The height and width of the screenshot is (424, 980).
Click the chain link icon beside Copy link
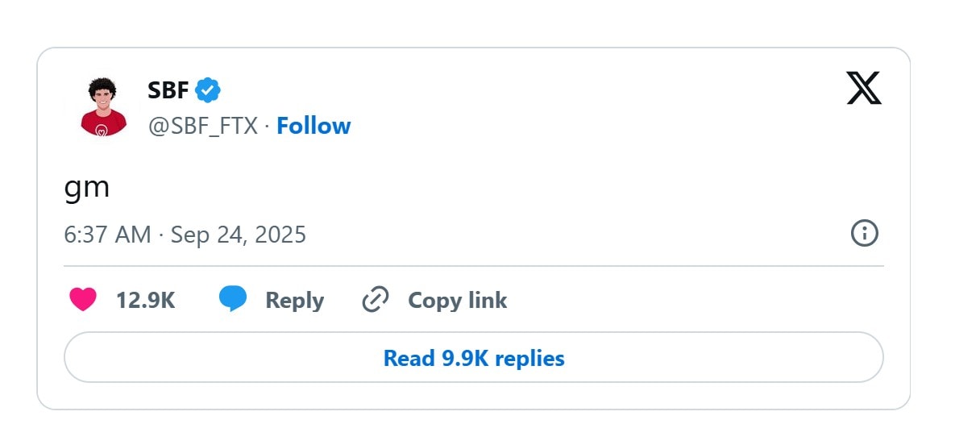click(376, 300)
